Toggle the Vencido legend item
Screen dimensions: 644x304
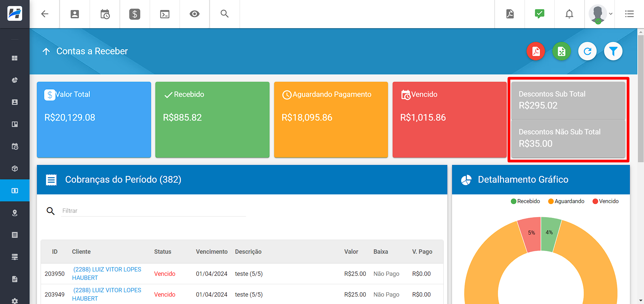[x=606, y=201]
